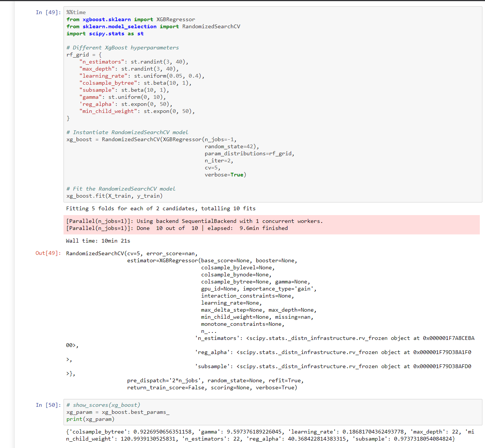Click 'Fitting 5 folds' output text

(161, 208)
